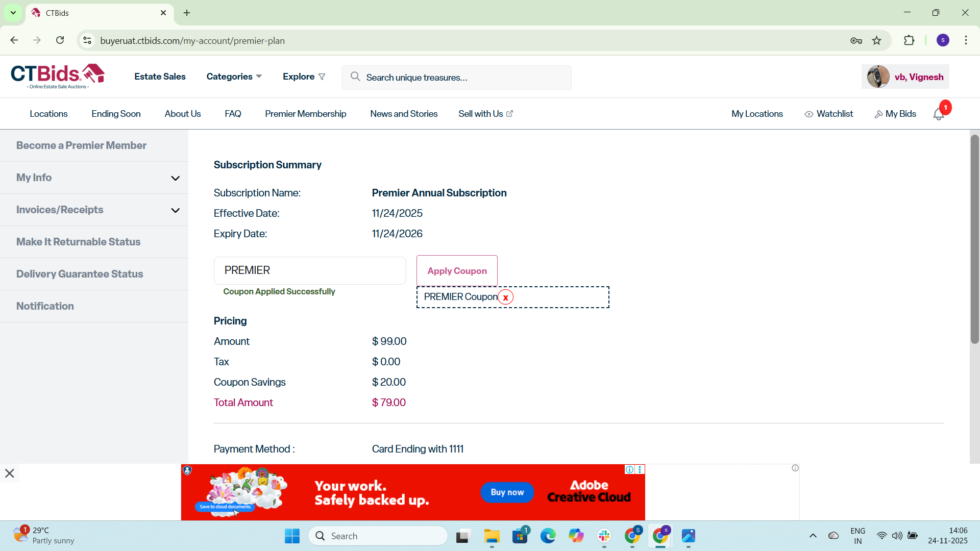This screenshot has height=551, width=980.
Task: Click the notification bell icon
Action: click(x=938, y=115)
